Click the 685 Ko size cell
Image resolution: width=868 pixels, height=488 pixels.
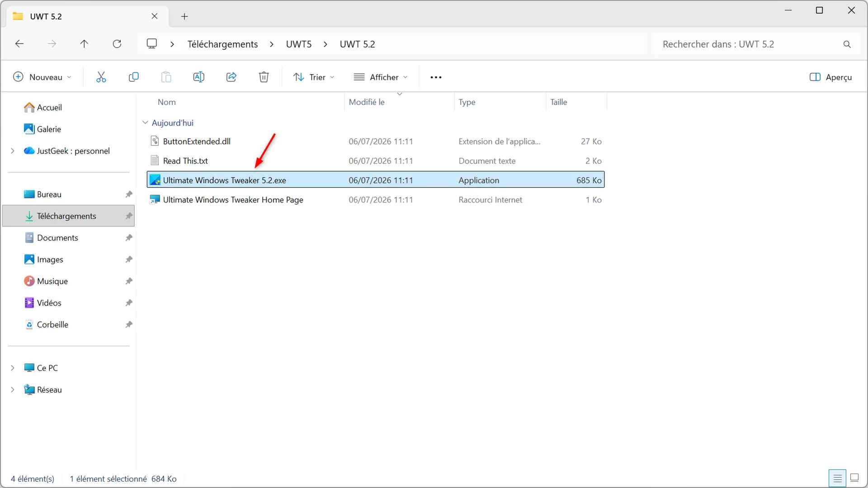[x=589, y=180]
